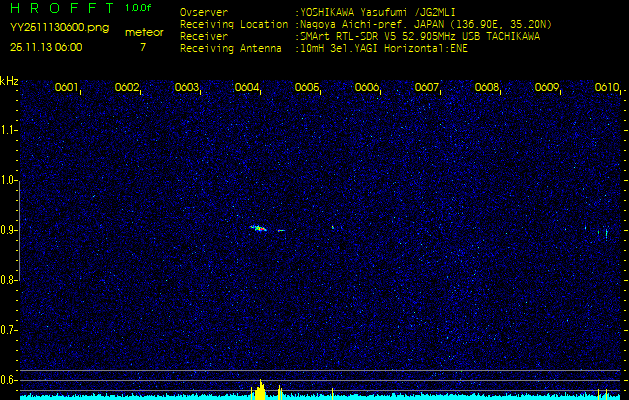
Task: Click the 'Ovserver' field label
Action: tap(204, 12)
